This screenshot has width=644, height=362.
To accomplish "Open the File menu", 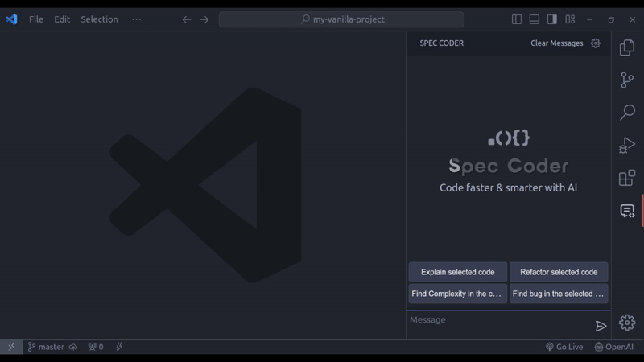I will [36, 19].
